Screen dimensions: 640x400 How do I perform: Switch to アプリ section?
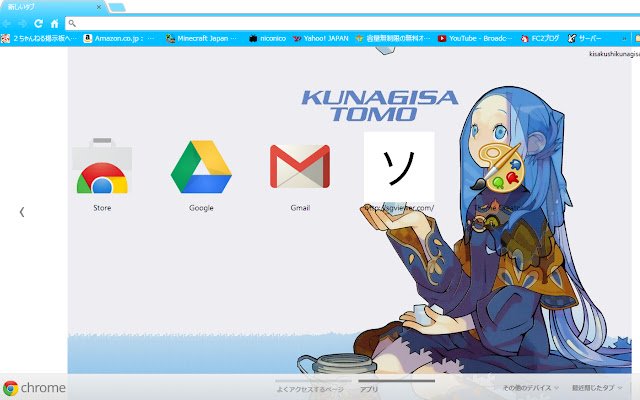(369, 389)
